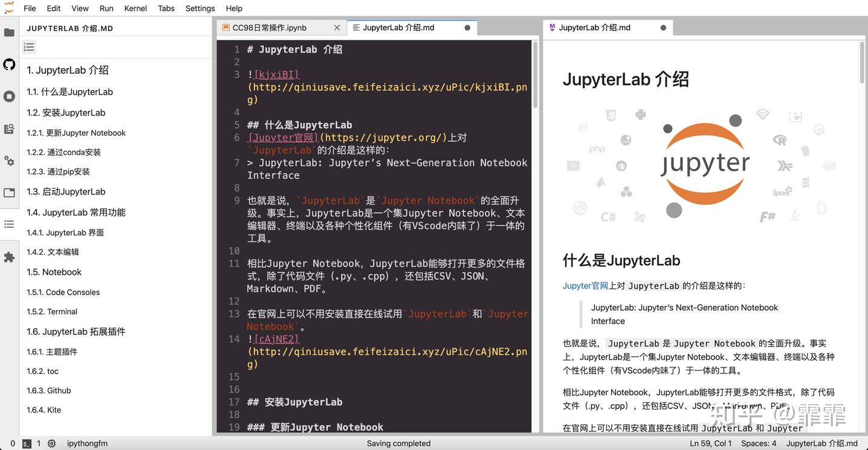Open the property inspector sidebar panel
The image size is (868, 450).
(x=9, y=128)
